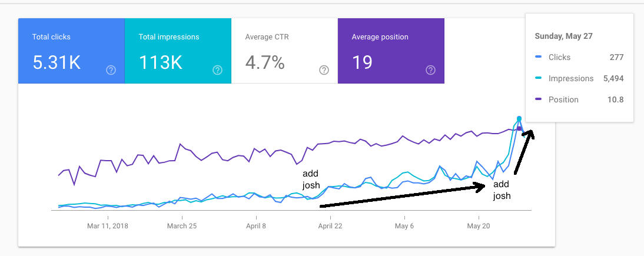Click the "add josh" annotation above April 22

point(311,179)
